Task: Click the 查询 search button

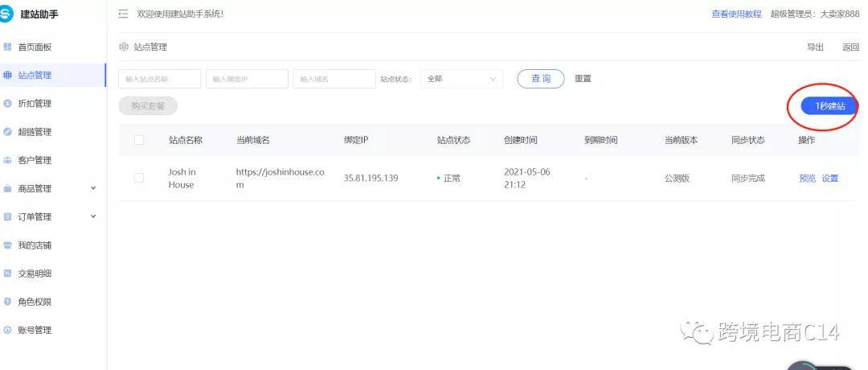Action: tap(541, 79)
